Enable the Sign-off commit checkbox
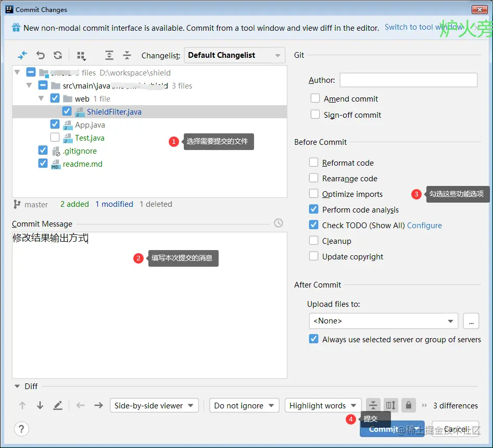The width and height of the screenshot is (493, 448). pos(315,114)
